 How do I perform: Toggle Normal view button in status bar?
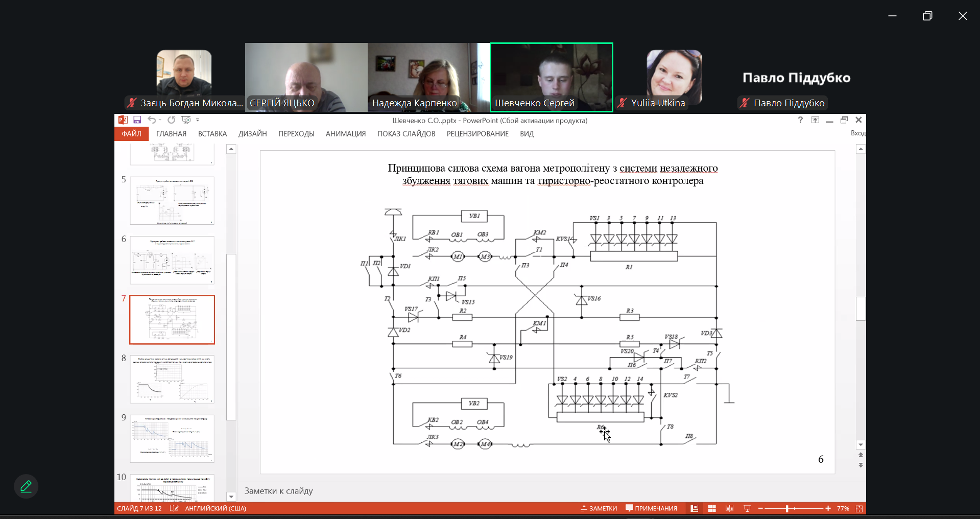694,508
